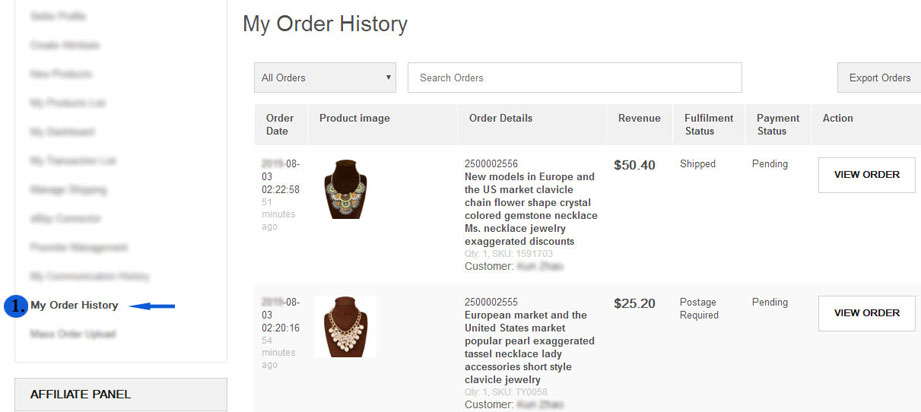Sort by the Order Date column header
921x412 pixels.
coord(280,125)
